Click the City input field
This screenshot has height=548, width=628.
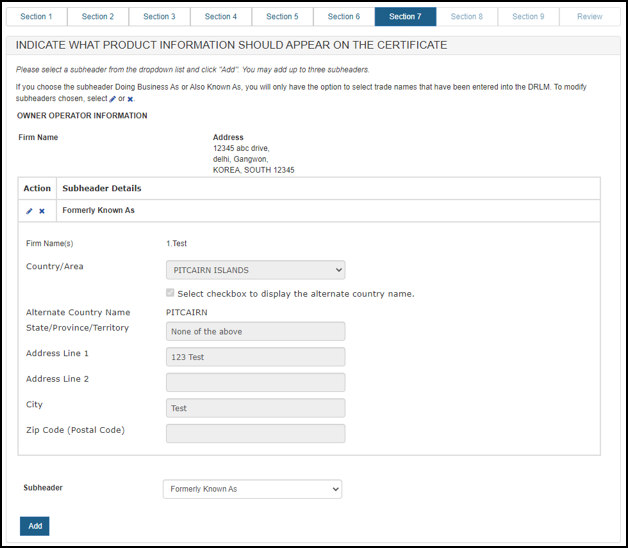[255, 408]
